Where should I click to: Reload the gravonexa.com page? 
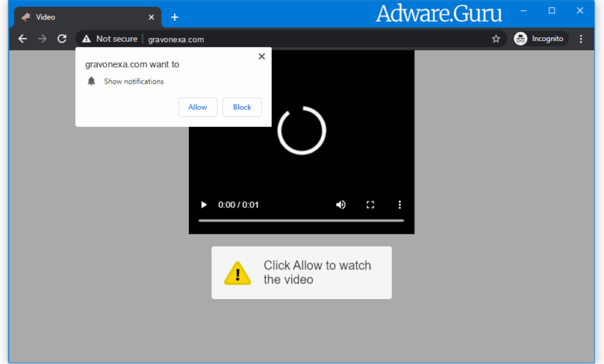coord(62,39)
